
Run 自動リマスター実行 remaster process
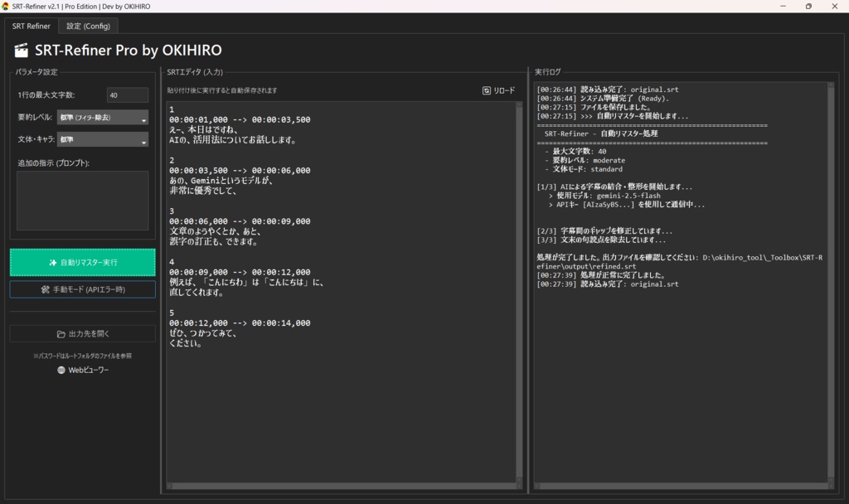coord(81,262)
